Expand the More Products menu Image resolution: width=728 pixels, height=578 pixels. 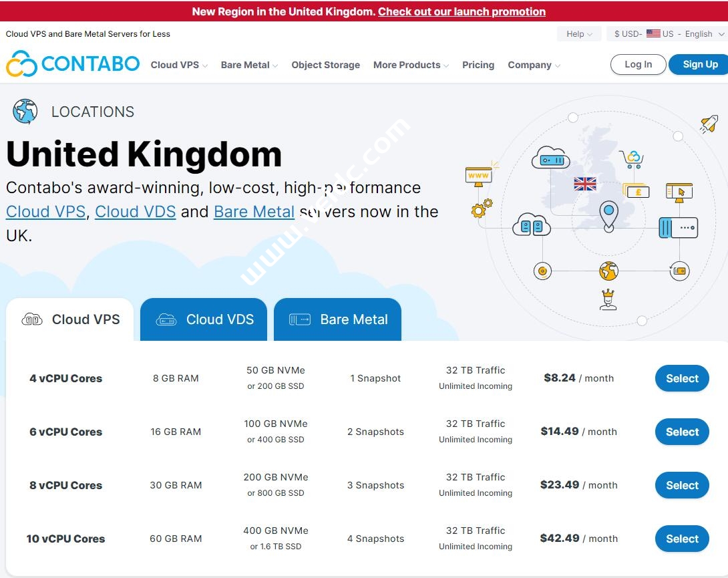[411, 65]
